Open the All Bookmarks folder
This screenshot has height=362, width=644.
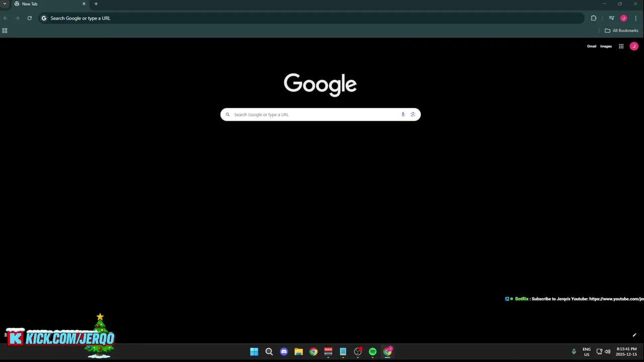(621, 31)
